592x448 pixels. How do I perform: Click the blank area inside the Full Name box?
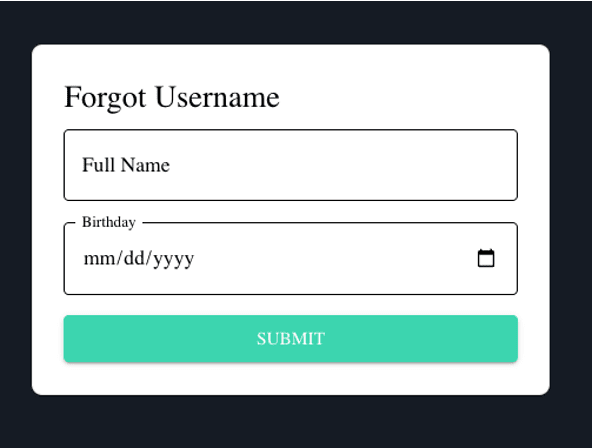[x=340, y=165]
